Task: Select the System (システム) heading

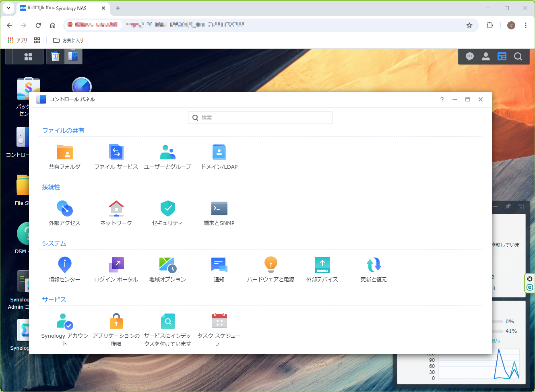Action: coord(54,243)
